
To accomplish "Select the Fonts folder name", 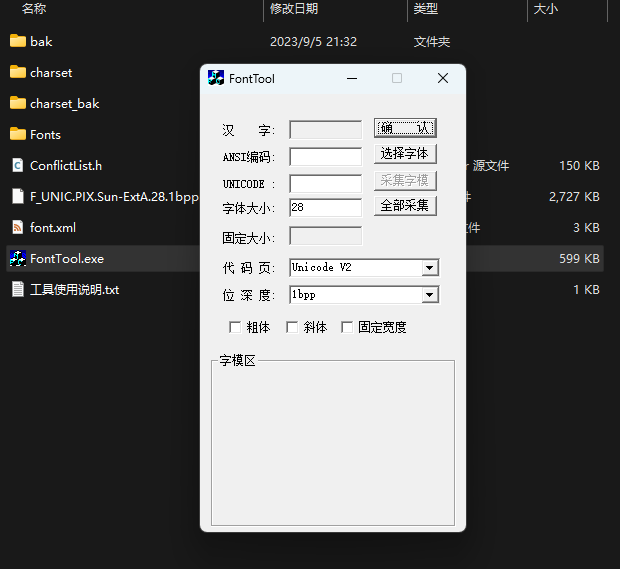I will 45,134.
